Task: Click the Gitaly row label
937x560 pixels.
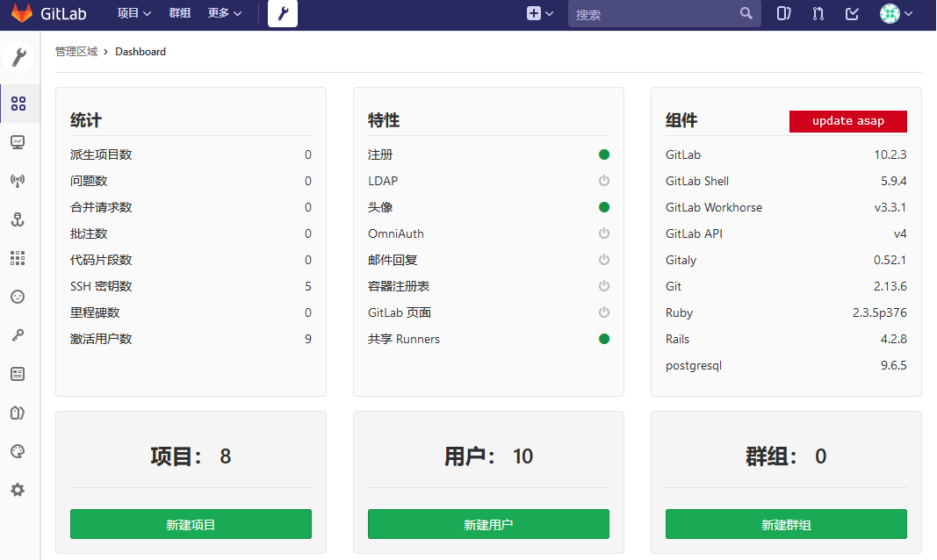Action: (681, 260)
